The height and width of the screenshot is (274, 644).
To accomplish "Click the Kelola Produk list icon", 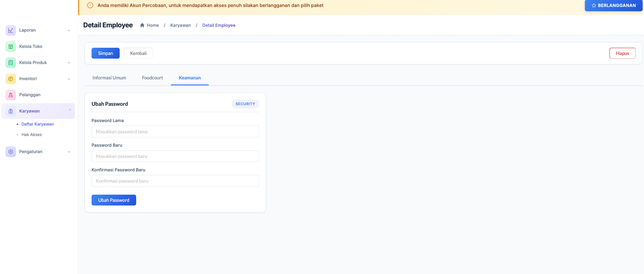I will (10, 62).
